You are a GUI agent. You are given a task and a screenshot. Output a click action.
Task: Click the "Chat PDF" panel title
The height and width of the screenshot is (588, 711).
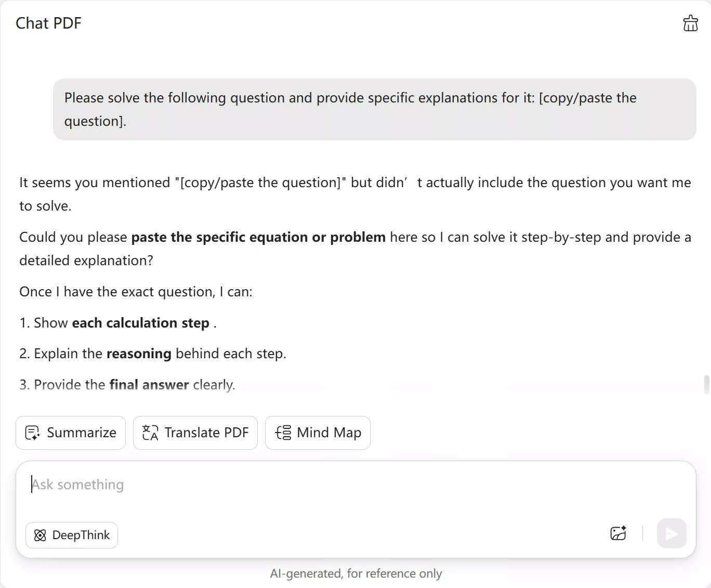(x=48, y=23)
